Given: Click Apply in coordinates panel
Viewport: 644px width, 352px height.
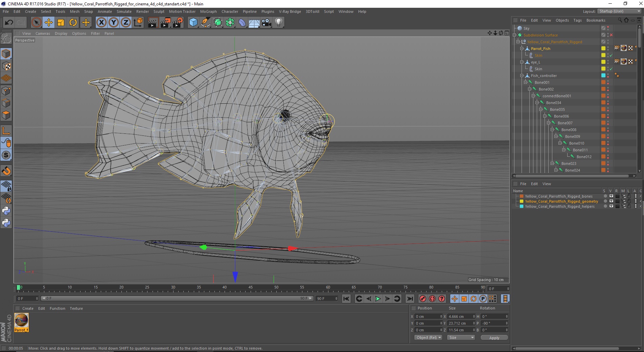Looking at the screenshot, I should [494, 338].
